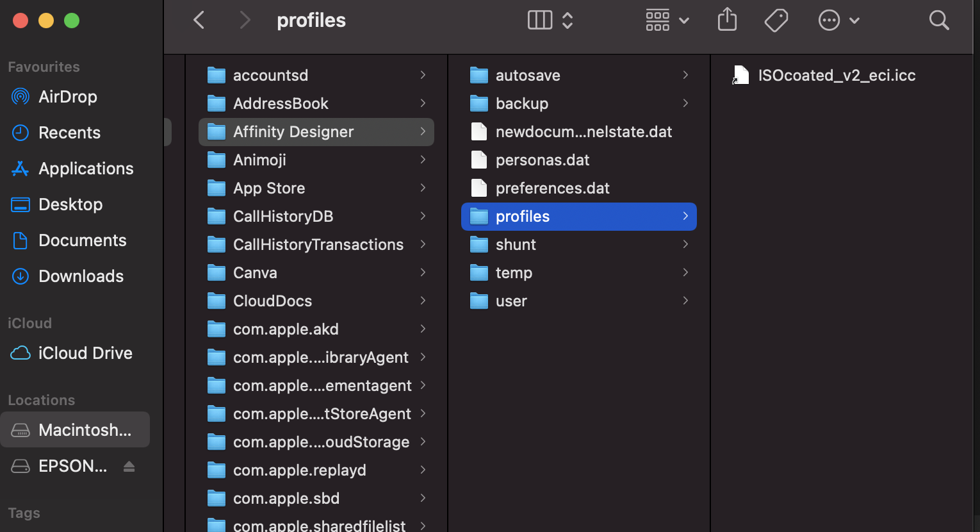This screenshot has width=980, height=532.
Task: Select the AddressBook folder
Action: tap(316, 104)
